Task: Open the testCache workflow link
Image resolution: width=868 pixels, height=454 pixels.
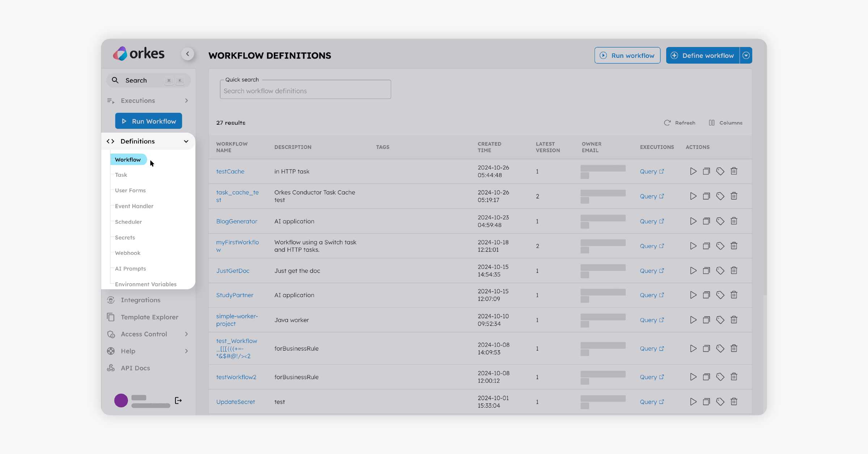Action: coord(230,171)
